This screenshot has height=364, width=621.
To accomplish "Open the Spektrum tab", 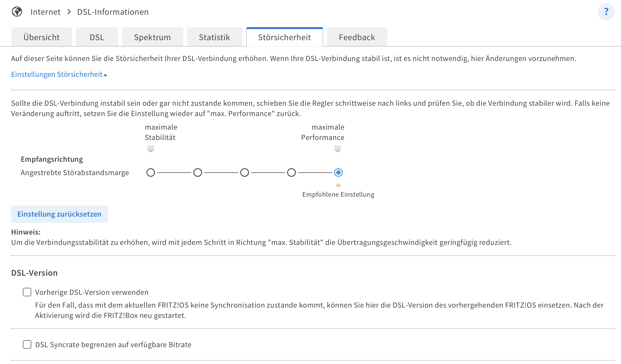I will tap(152, 37).
